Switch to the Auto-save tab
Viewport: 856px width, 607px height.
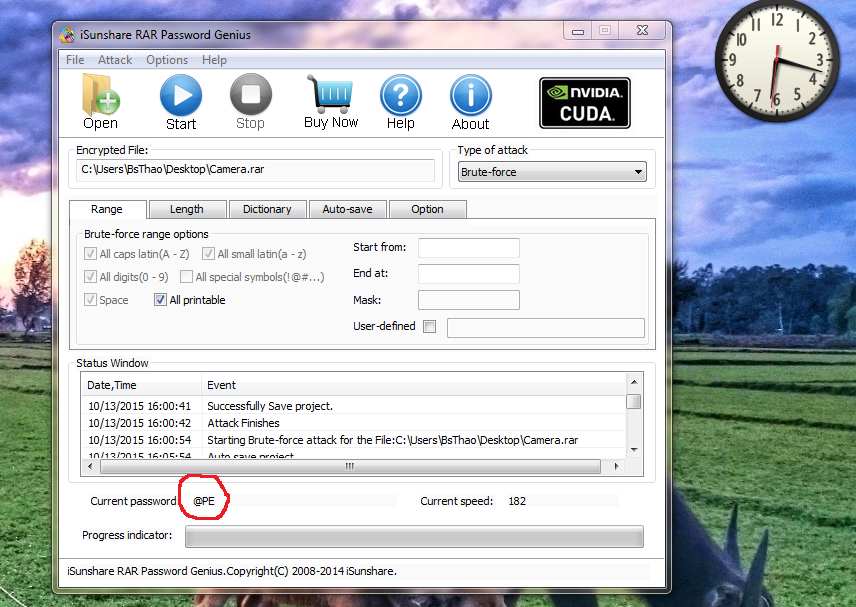347,209
